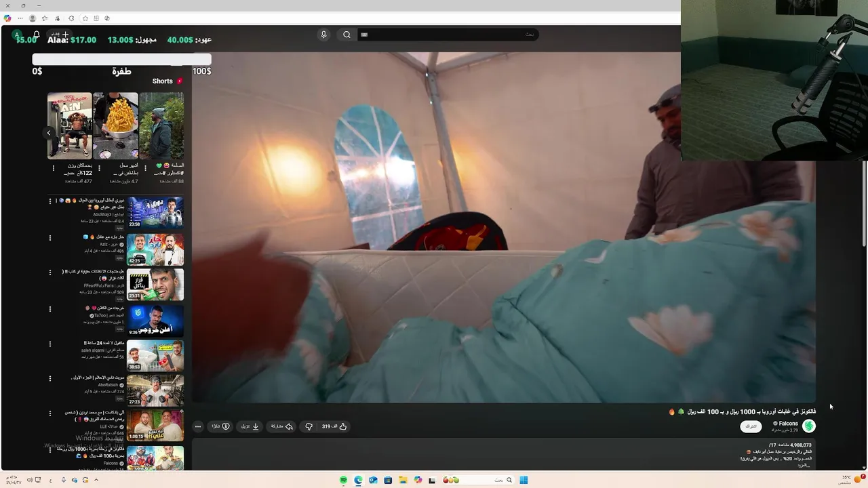Click previous arrow on Shorts carousel
This screenshot has height=488, width=868.
49,133
